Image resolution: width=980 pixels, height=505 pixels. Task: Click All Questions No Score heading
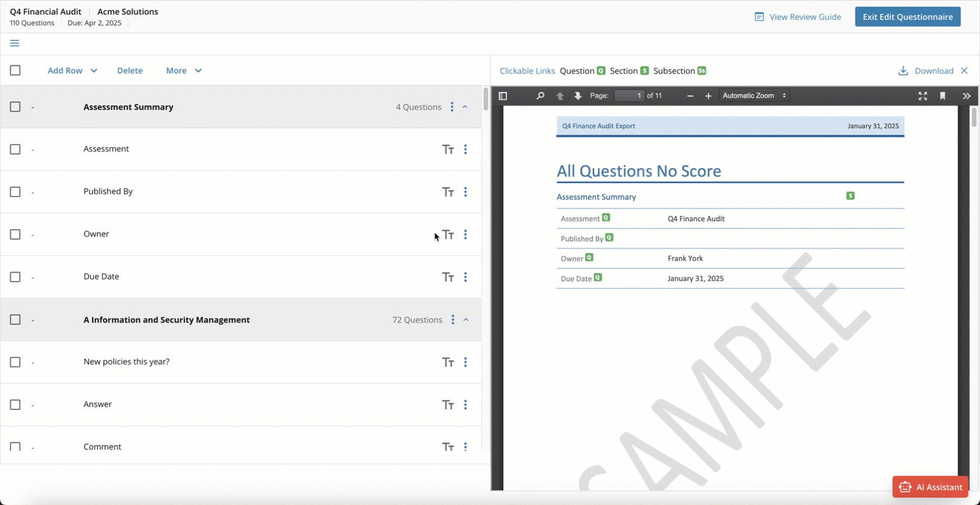[639, 171]
